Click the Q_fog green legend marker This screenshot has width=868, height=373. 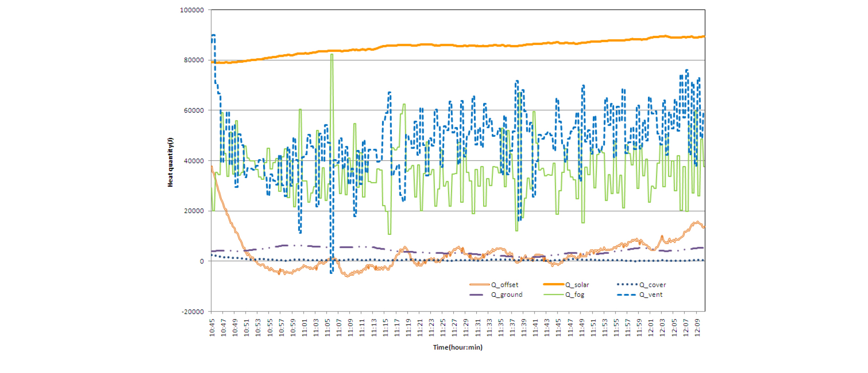553,295
